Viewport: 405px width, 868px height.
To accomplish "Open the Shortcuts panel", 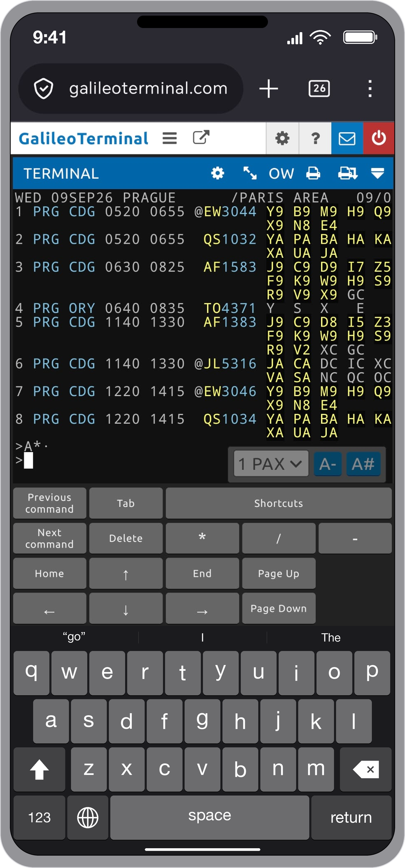I will tap(279, 503).
